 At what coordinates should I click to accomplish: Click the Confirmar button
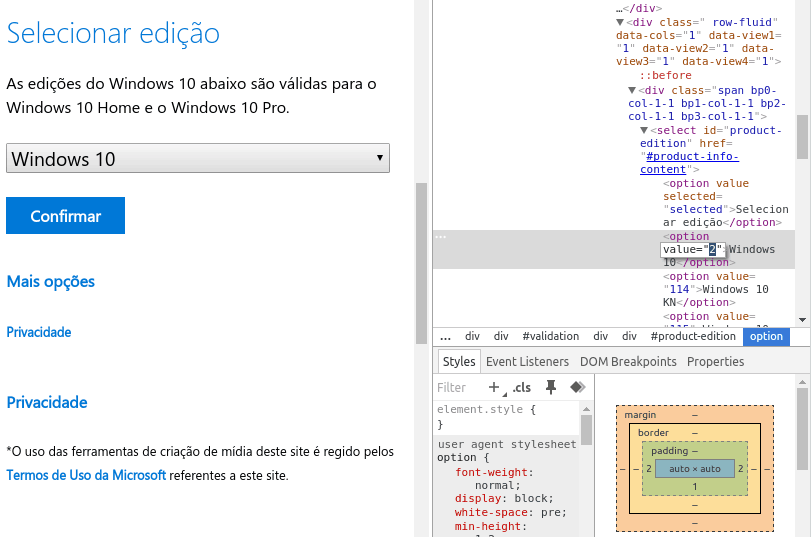[65, 215]
